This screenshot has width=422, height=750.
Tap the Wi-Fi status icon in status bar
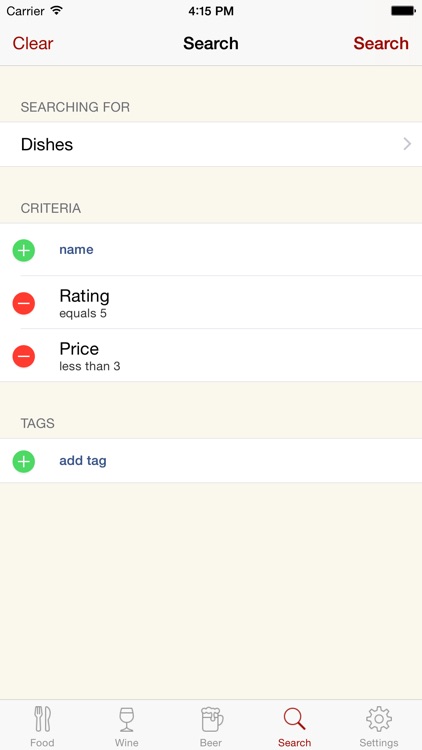point(57,11)
